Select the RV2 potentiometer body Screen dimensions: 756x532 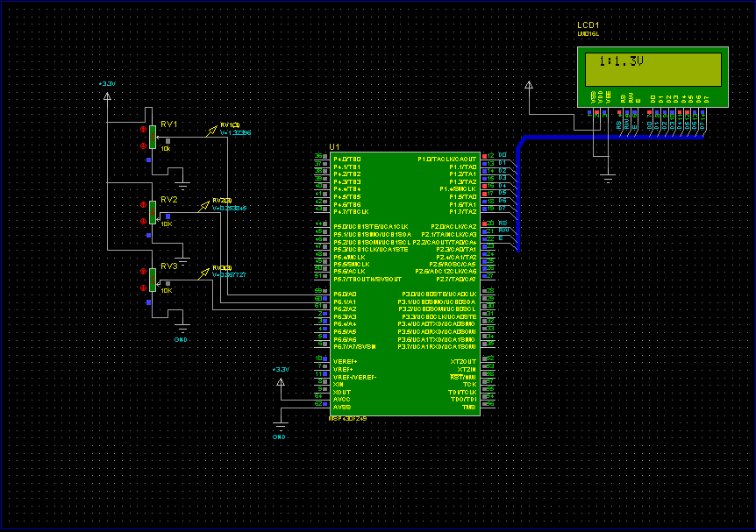(x=153, y=212)
